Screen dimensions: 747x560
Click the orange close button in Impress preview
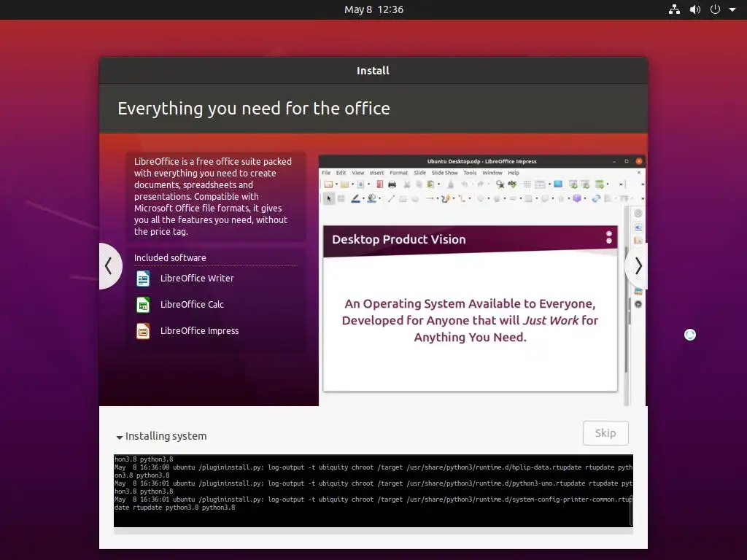639,161
